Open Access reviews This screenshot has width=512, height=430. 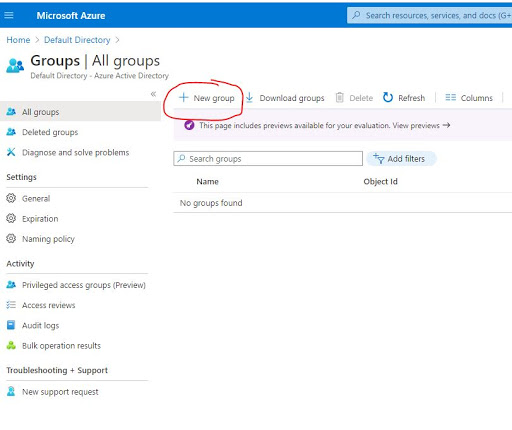(x=49, y=305)
